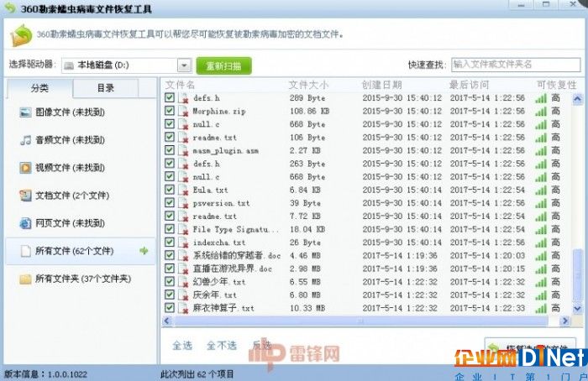Click recoverability bars icon for Eula.txt row
Image resolution: width=588 pixels, height=381 pixels.
pos(541,190)
